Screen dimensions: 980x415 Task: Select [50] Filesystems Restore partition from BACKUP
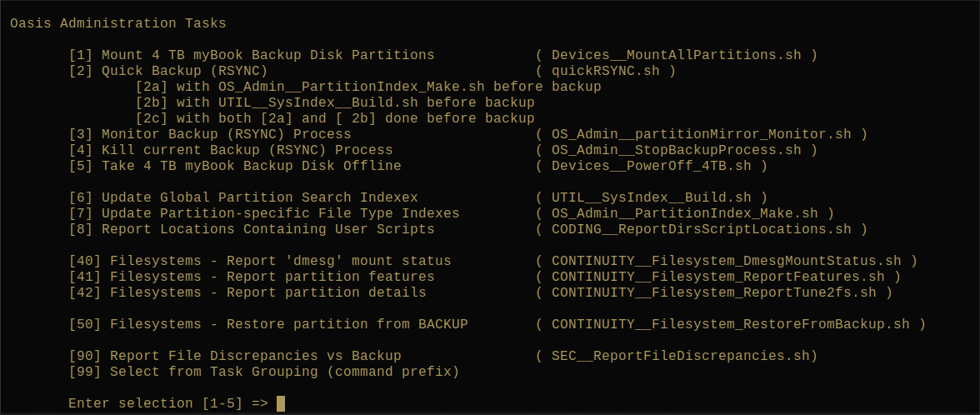pyautogui.click(x=267, y=324)
